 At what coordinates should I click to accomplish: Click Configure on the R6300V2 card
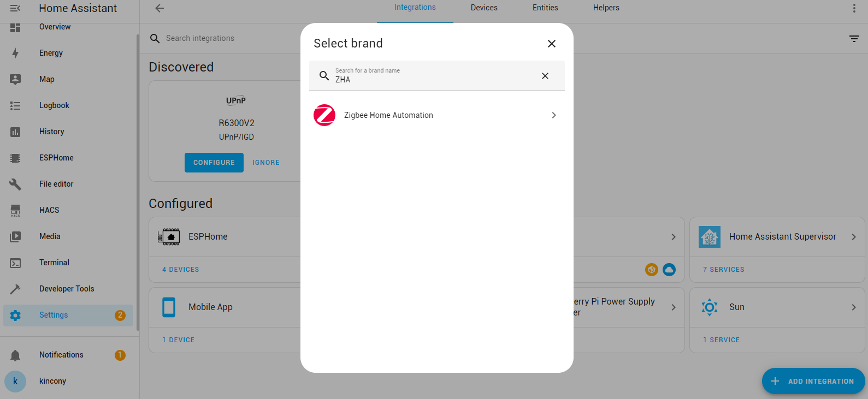(x=214, y=163)
